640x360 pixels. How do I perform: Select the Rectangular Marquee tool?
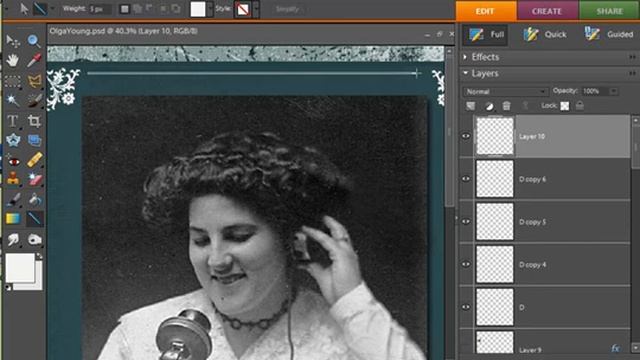pyautogui.click(x=13, y=81)
